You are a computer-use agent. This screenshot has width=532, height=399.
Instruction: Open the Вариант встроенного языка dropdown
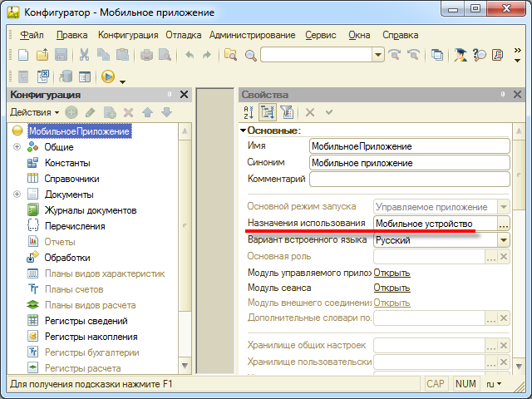[504, 240]
